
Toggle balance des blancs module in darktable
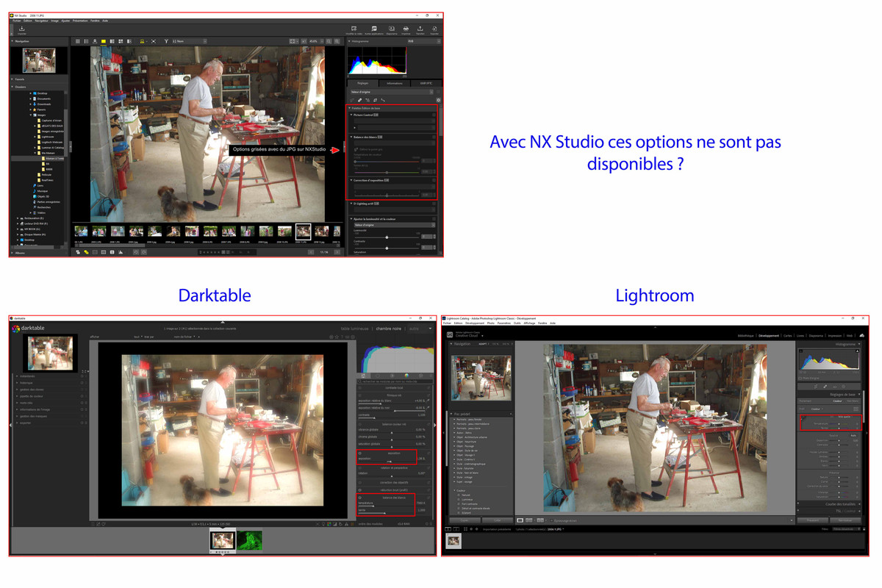pyautogui.click(x=360, y=498)
